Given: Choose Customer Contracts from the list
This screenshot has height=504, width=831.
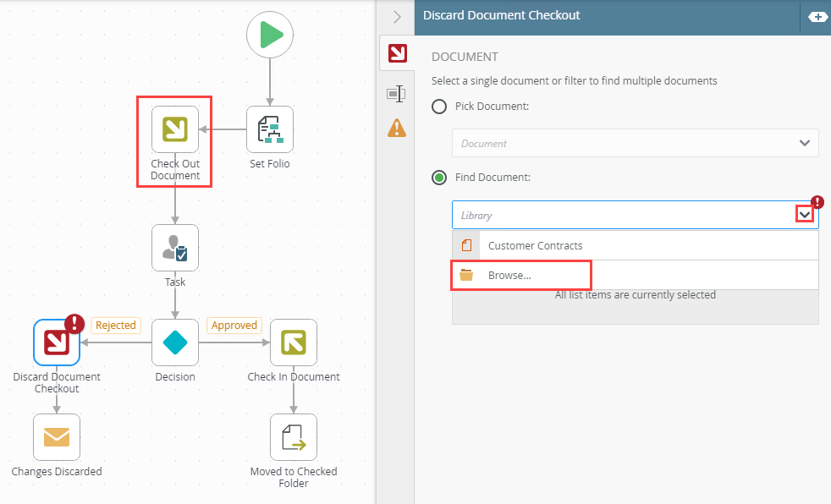Looking at the screenshot, I should [535, 246].
